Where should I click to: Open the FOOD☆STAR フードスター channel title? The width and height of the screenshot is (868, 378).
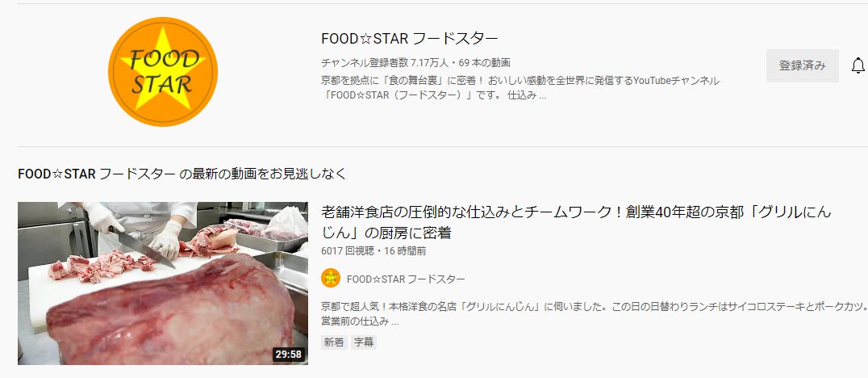coord(409,38)
